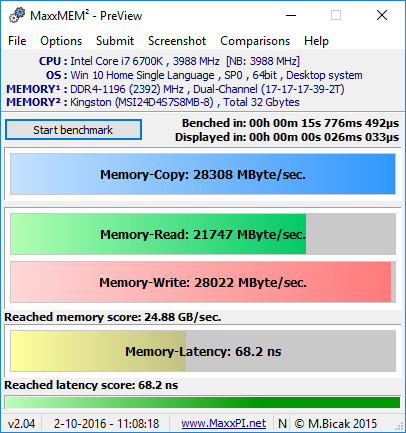
Task: Click the red Memory-Write result bar
Action: point(203,282)
